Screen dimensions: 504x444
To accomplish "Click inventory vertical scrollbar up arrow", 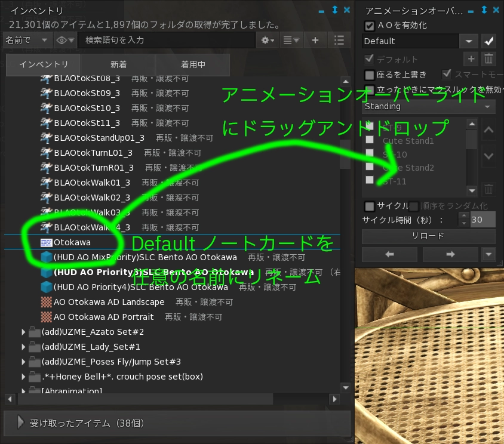I will [346, 82].
